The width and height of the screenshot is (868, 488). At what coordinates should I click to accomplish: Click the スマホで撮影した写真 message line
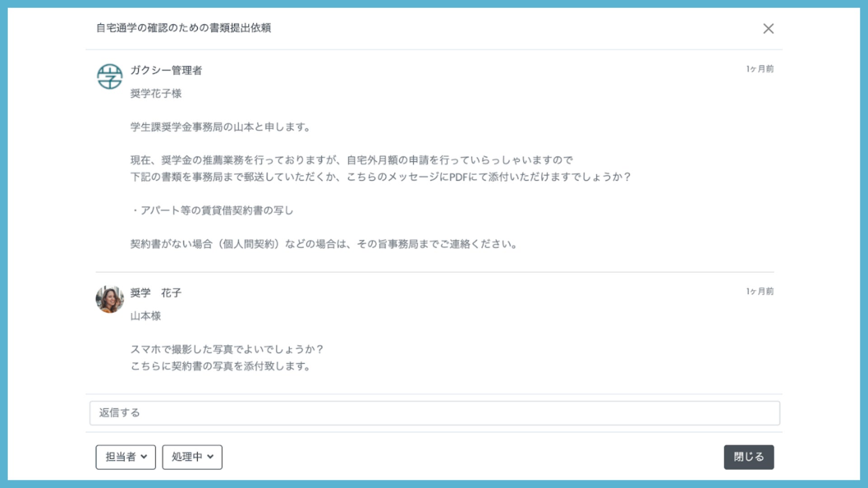[x=226, y=349]
